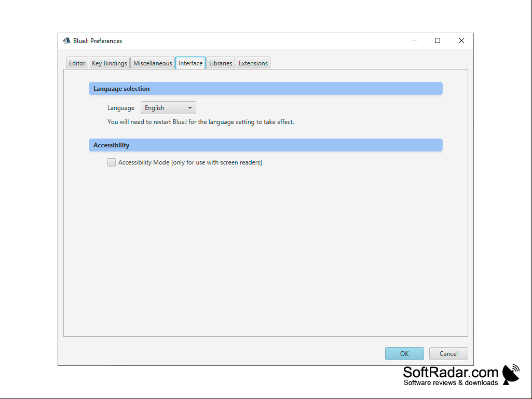Image resolution: width=532 pixels, height=399 pixels.
Task: Click the BlueJ bird icon in title bar
Action: (x=66, y=40)
